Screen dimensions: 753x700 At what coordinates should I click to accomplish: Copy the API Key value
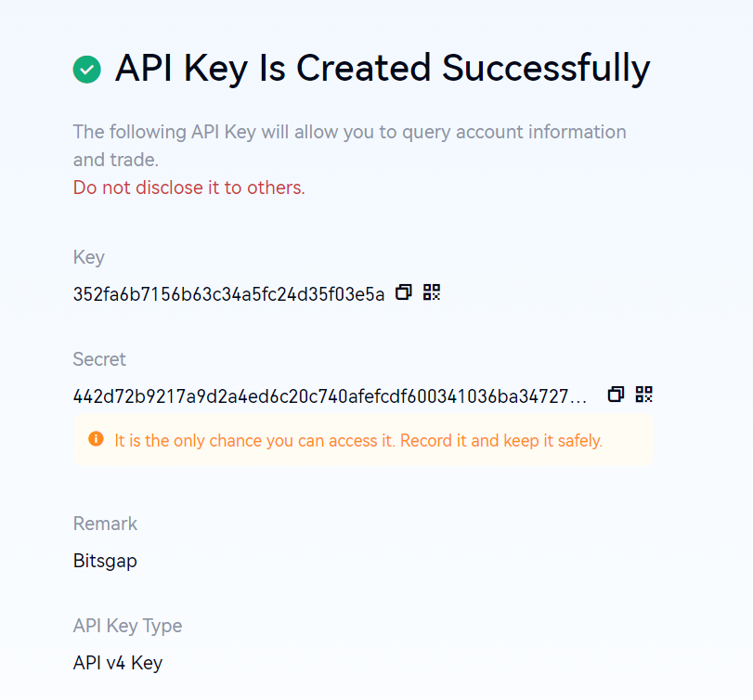pyautogui.click(x=403, y=292)
